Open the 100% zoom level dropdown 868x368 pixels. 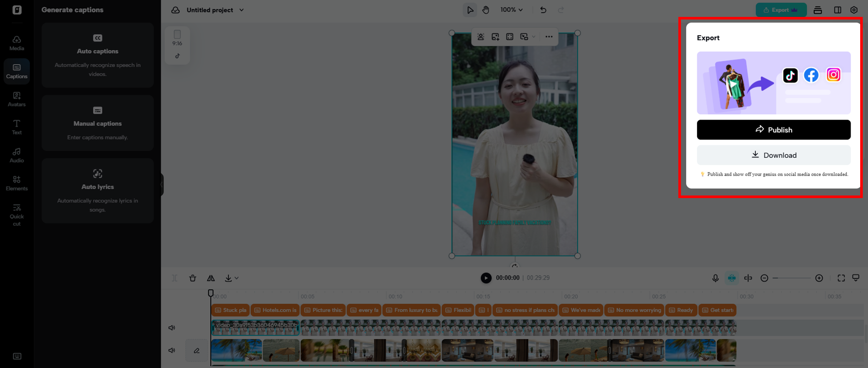point(512,10)
